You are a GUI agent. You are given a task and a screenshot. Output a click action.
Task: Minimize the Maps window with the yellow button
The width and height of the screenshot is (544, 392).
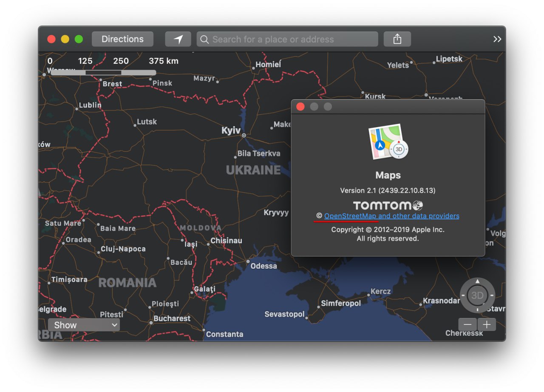65,39
